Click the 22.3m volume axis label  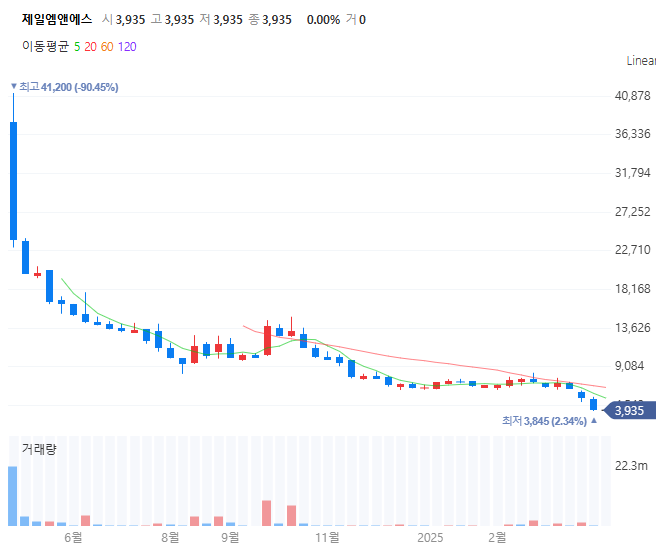631,465
